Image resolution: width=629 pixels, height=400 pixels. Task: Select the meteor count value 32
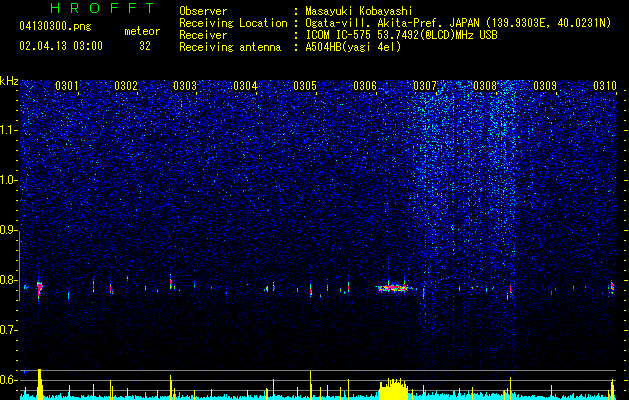[x=145, y=46]
